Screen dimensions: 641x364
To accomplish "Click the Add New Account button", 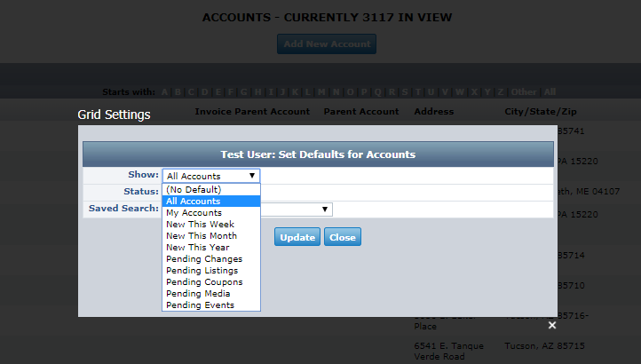I will pos(327,44).
